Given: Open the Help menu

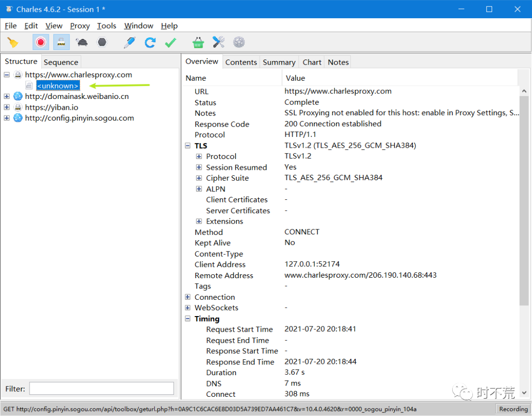Looking at the screenshot, I should [x=169, y=26].
